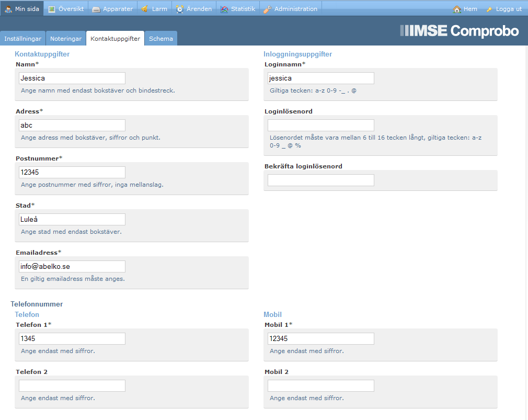Click the Administration wrench icon
The height and width of the screenshot is (420, 528).
click(267, 9)
